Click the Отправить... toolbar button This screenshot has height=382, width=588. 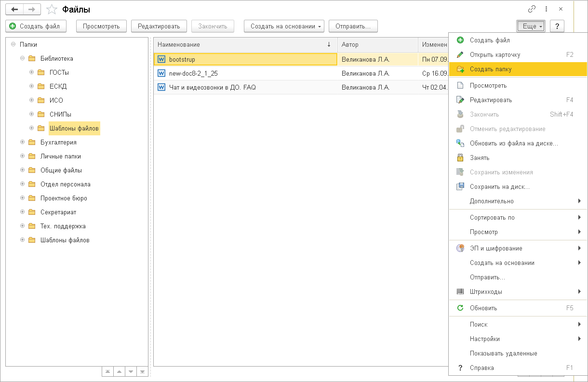coord(353,26)
